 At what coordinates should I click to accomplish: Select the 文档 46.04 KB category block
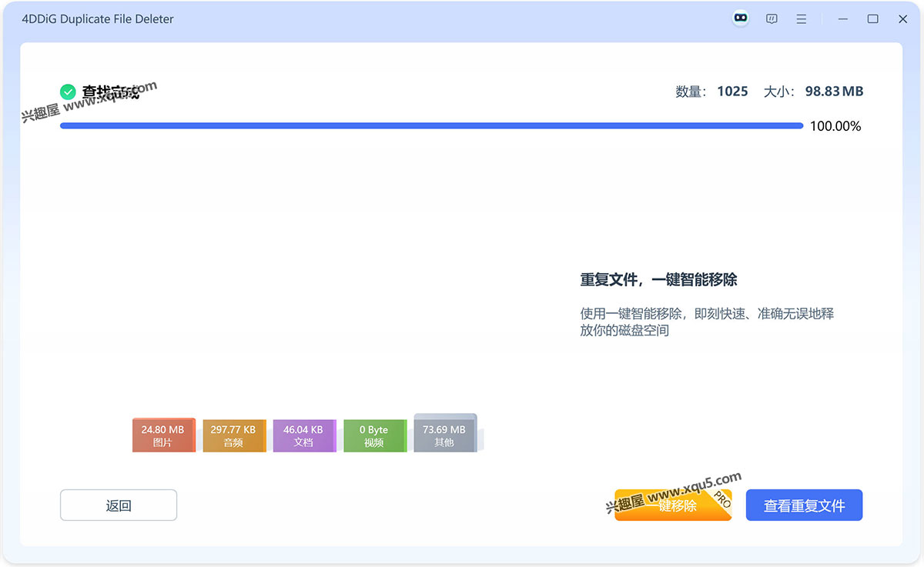coord(304,435)
